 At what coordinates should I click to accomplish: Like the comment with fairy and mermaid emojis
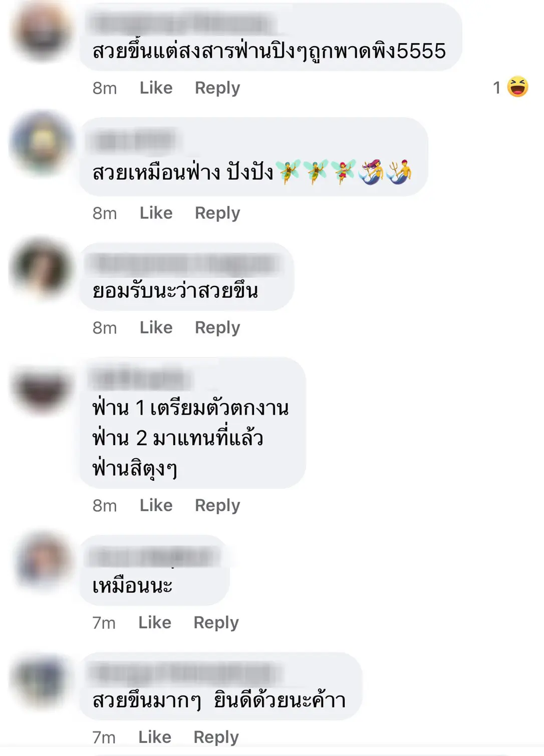tap(156, 213)
